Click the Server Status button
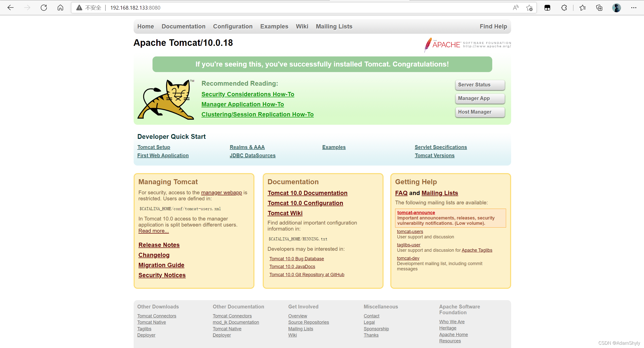Image resolution: width=644 pixels, height=348 pixels. [x=480, y=85]
